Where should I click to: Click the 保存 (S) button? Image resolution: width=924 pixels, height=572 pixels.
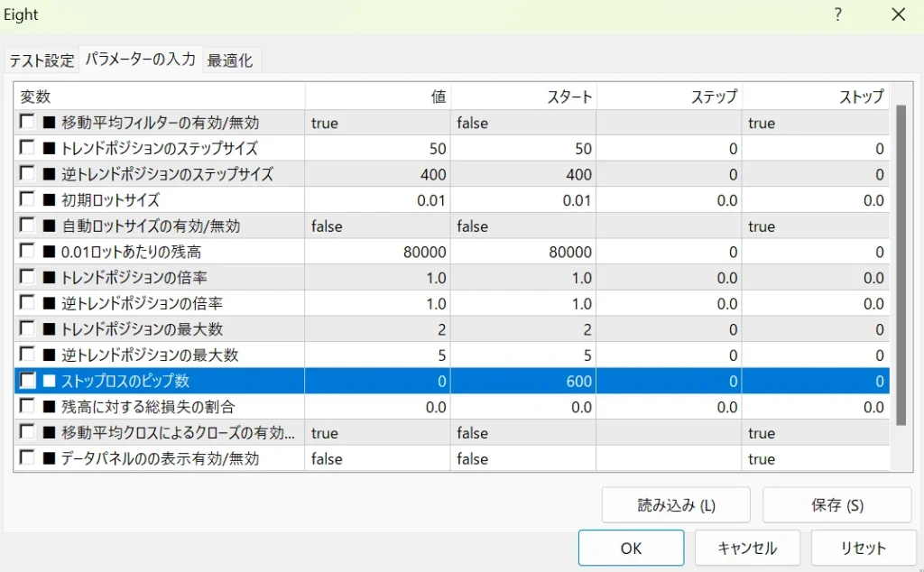tap(836, 505)
